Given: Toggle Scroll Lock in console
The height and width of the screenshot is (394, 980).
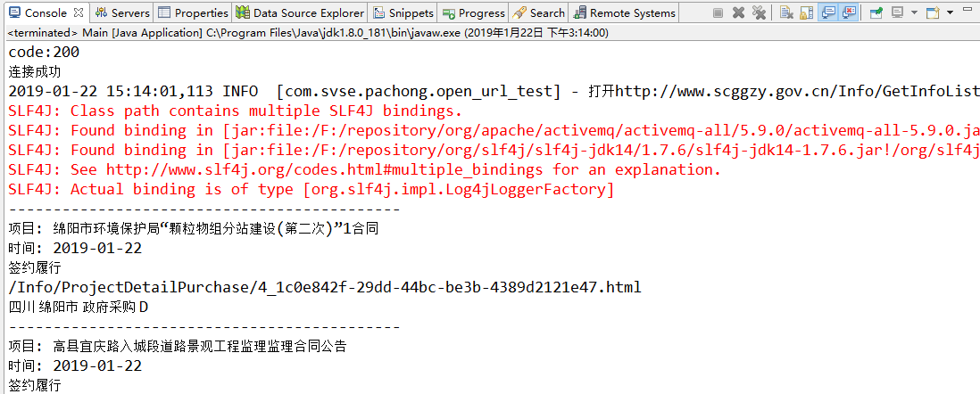Looking at the screenshot, I should pos(806,12).
